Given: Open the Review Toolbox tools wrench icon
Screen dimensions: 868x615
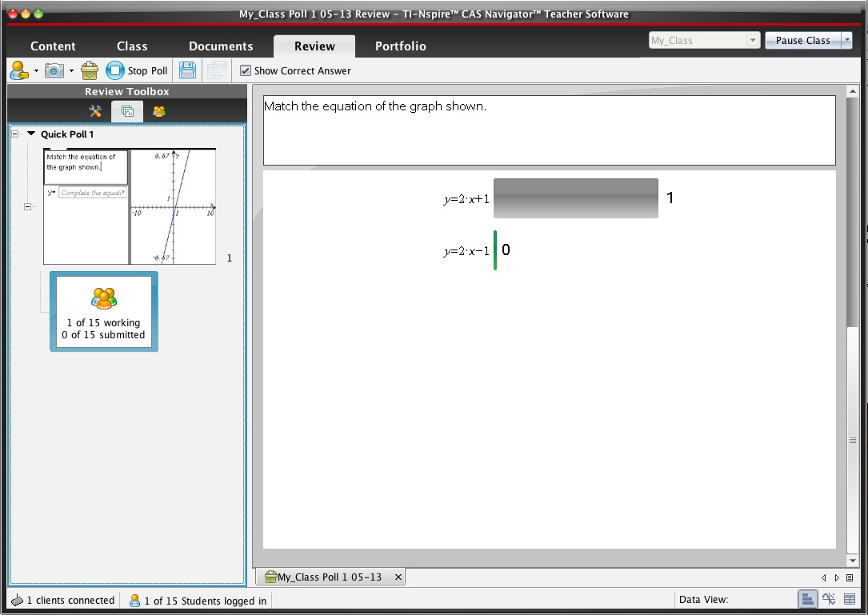Looking at the screenshot, I should [x=95, y=111].
